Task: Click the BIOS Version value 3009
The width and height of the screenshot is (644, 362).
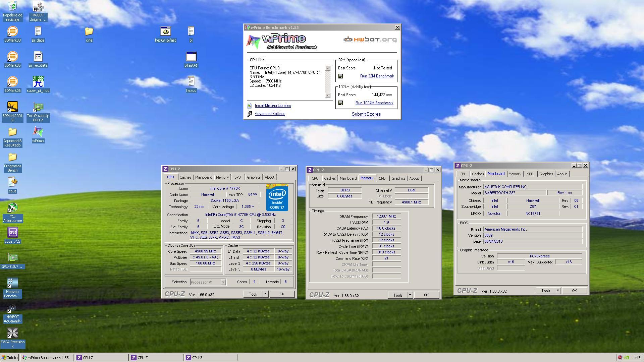Action: tap(533, 235)
